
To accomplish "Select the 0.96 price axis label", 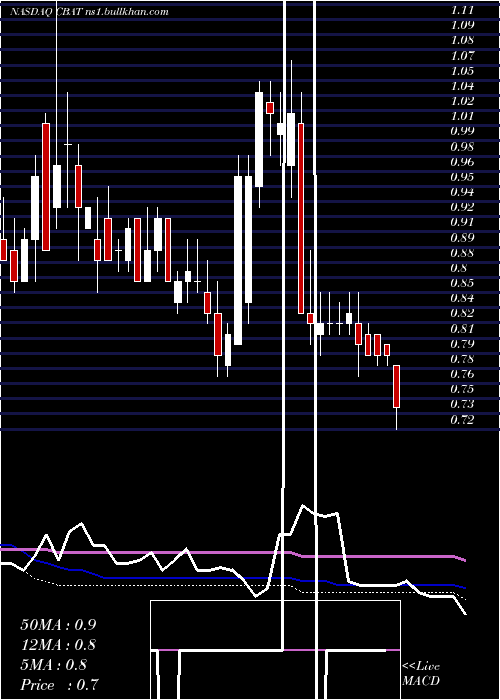I will coord(462,162).
